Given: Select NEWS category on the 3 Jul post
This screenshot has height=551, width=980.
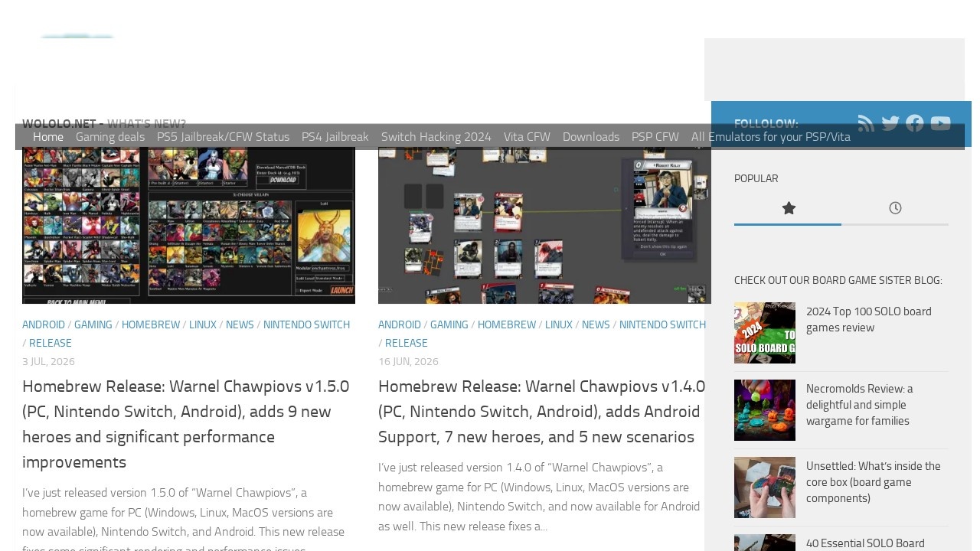Looking at the screenshot, I should click(240, 324).
